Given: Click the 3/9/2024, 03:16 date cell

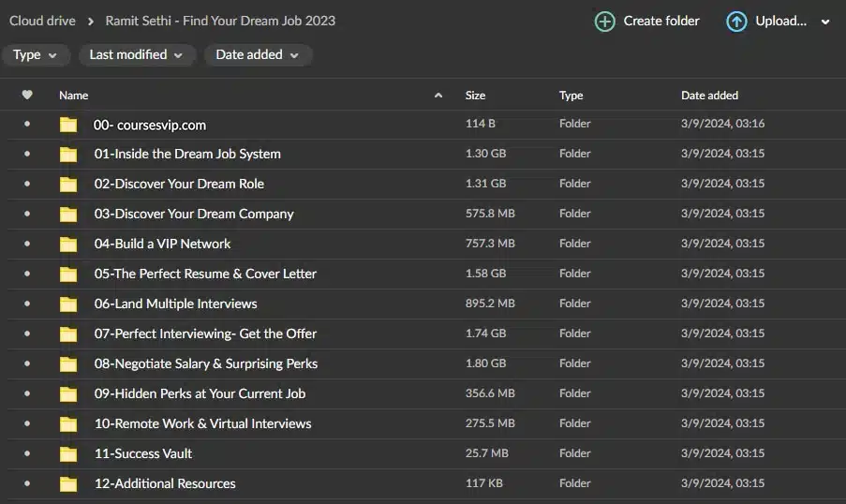Looking at the screenshot, I should click(722, 124).
